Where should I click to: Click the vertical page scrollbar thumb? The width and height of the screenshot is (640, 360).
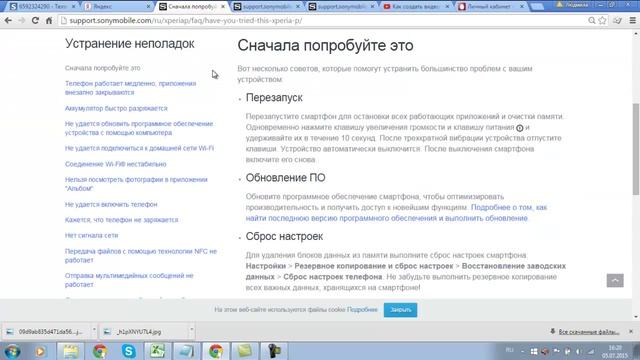636,149
